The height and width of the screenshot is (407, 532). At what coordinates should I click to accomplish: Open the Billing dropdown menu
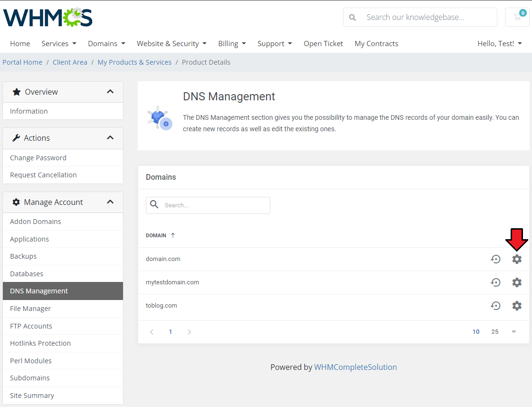click(x=232, y=43)
